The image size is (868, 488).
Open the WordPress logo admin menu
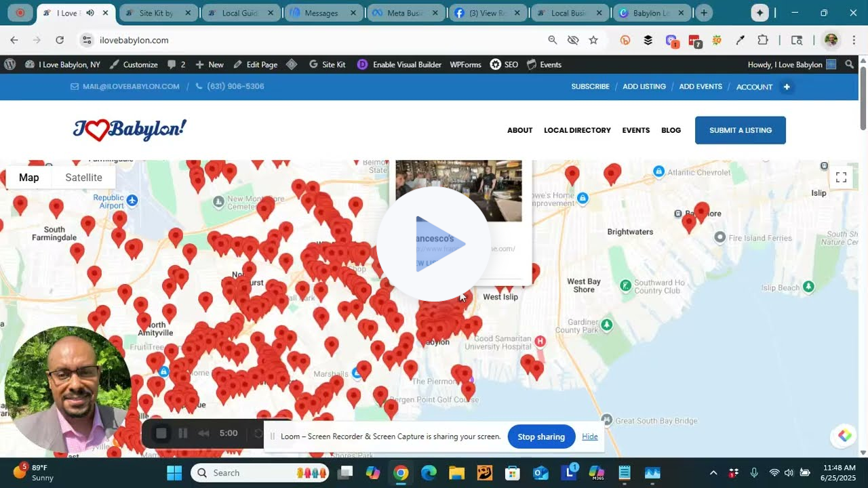coord(10,64)
